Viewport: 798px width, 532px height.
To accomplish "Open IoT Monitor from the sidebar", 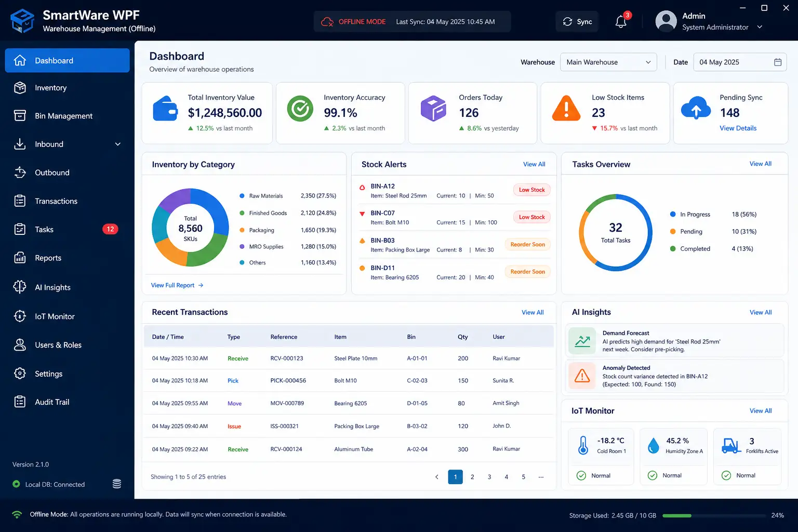I will point(68,316).
